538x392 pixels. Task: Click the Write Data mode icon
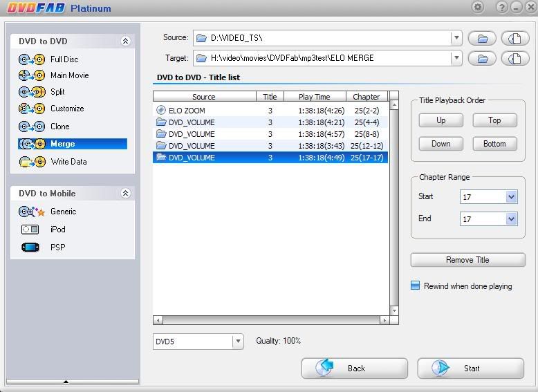pyautogui.click(x=32, y=162)
